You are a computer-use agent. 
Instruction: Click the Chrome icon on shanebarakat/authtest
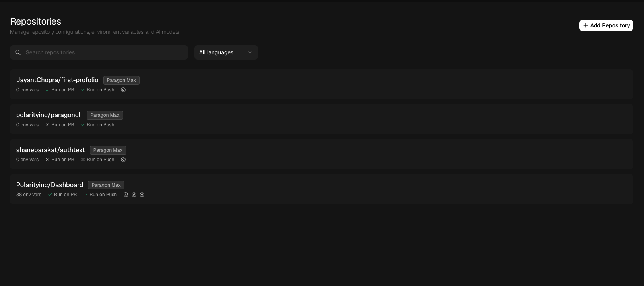click(123, 160)
